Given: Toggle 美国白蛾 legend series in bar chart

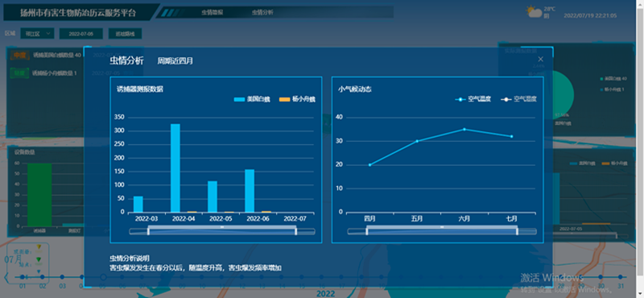Looking at the screenshot, I should pos(252,100).
